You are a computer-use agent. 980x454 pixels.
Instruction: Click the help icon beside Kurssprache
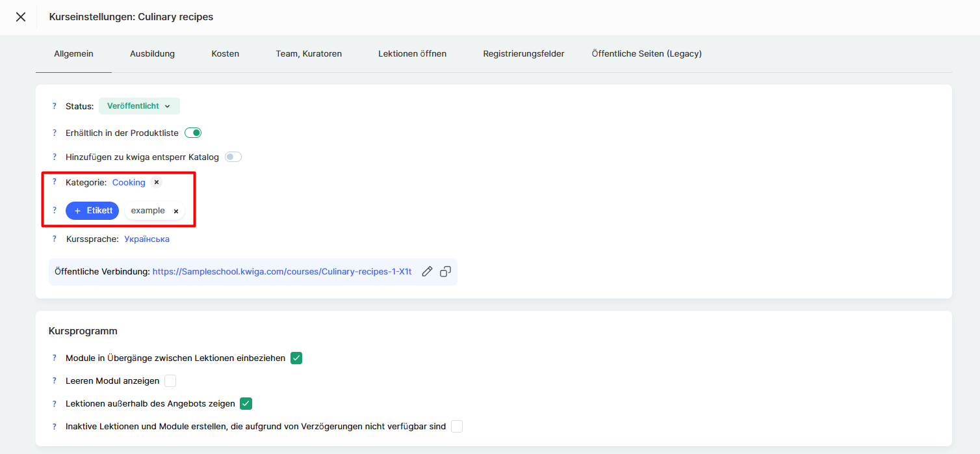coord(55,239)
